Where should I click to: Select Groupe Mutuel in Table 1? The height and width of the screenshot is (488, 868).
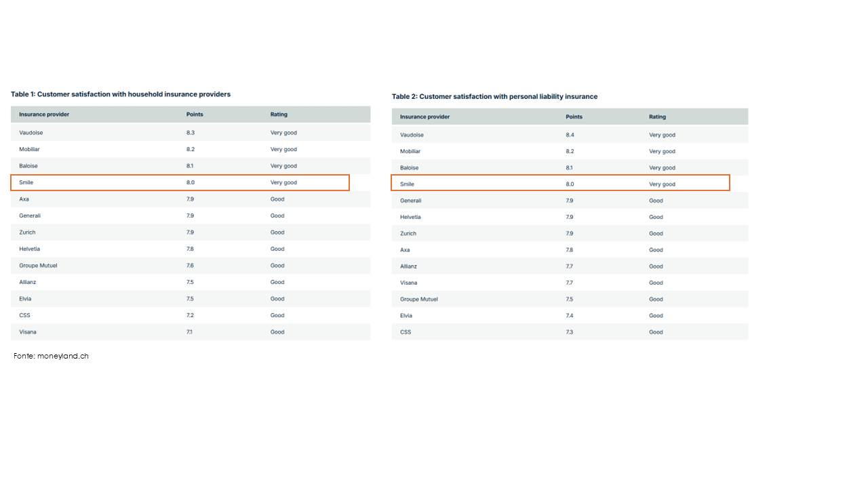click(38, 266)
